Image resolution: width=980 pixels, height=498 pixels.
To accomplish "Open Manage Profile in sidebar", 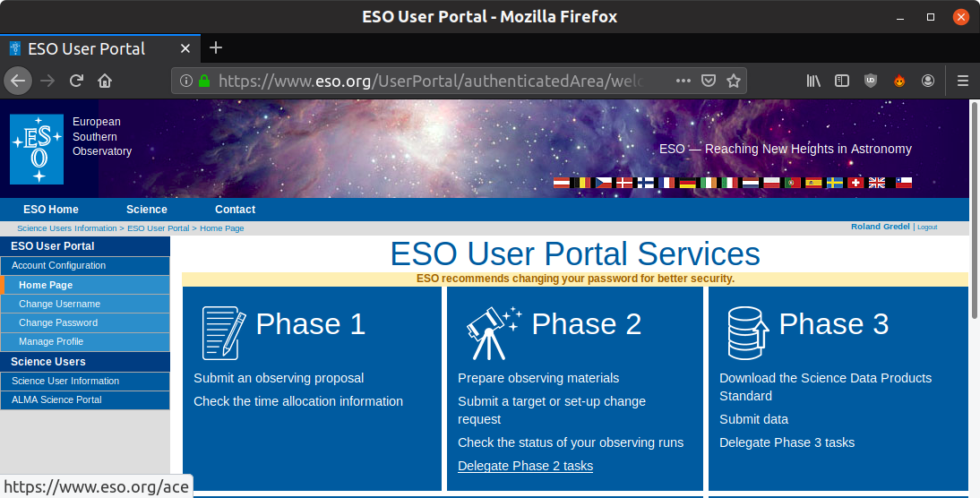I will (85, 341).
